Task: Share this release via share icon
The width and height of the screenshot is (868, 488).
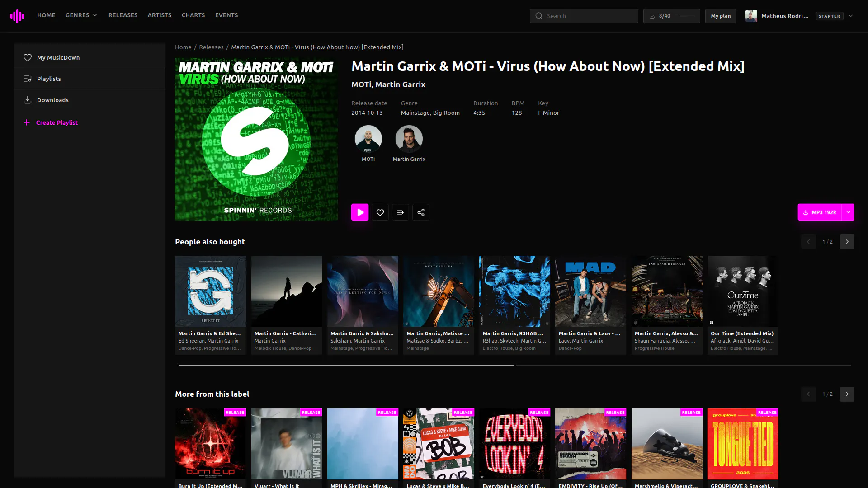Action: point(421,212)
